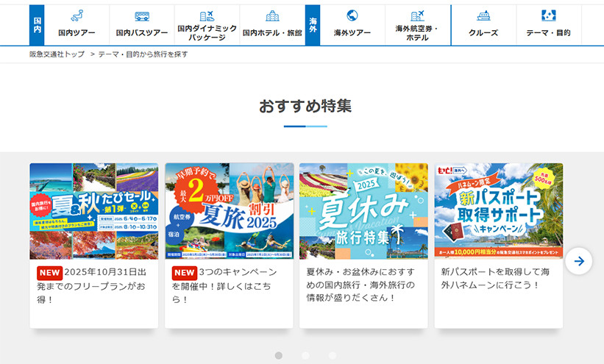Click the テーマ・目的 icon

pyautogui.click(x=548, y=15)
